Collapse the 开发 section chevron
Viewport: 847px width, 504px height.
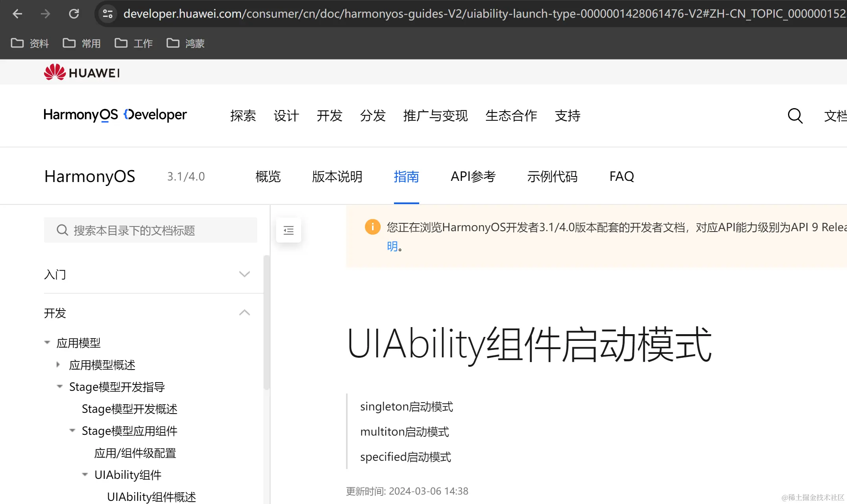pos(245,313)
